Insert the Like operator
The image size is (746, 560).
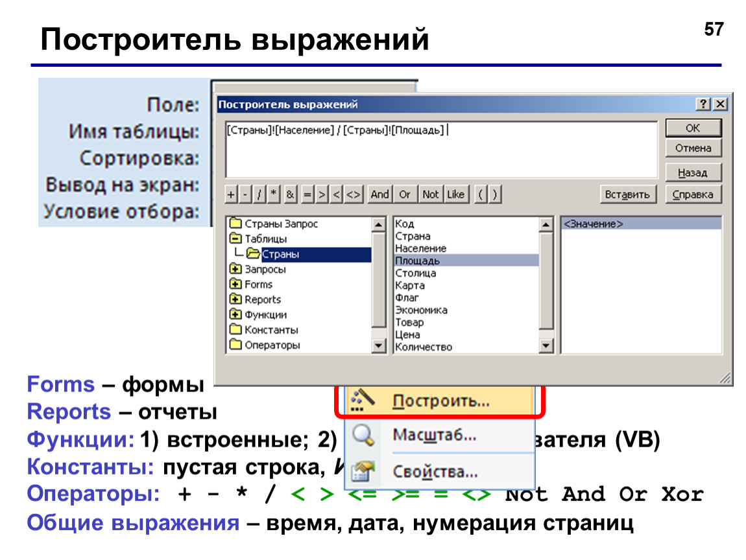coord(456,194)
